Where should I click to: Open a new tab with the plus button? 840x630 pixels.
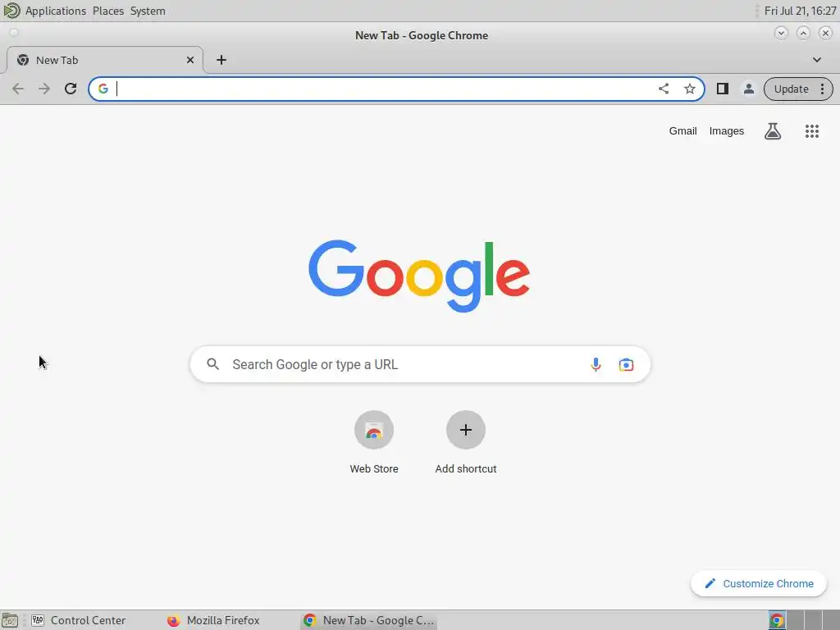(221, 60)
